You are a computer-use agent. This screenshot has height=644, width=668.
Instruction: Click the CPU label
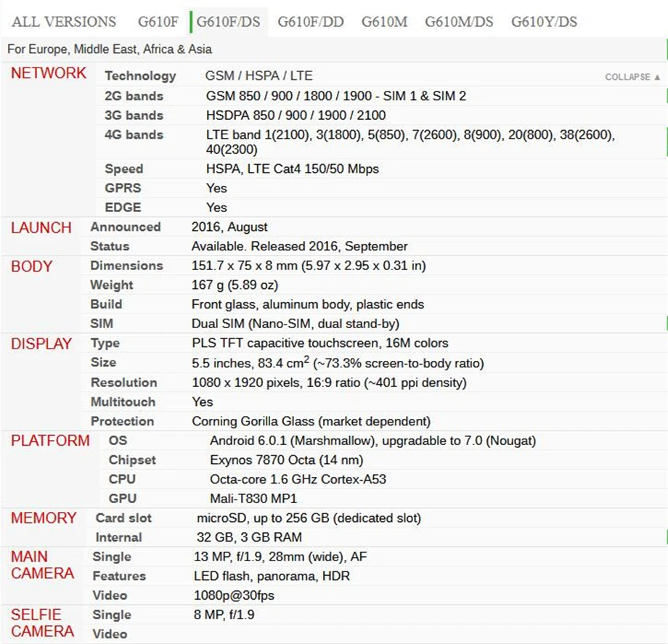pyautogui.click(x=122, y=479)
